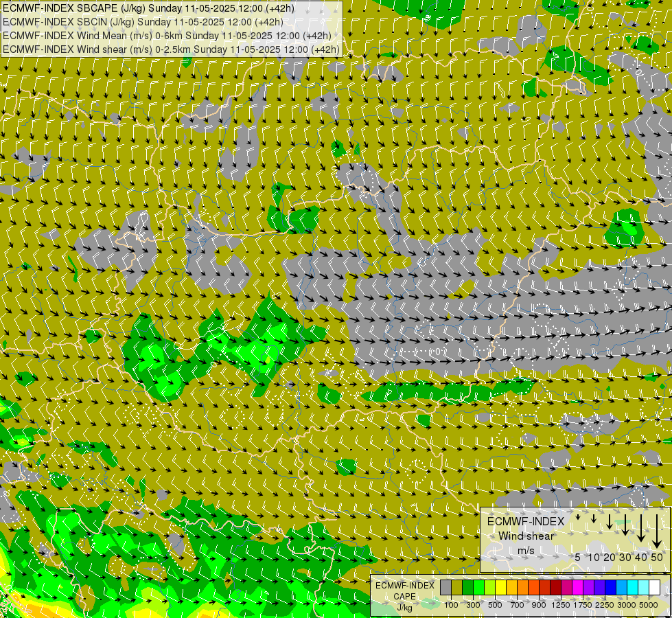Click the 100 CAPE scale label
The image size is (672, 618).
point(451,605)
